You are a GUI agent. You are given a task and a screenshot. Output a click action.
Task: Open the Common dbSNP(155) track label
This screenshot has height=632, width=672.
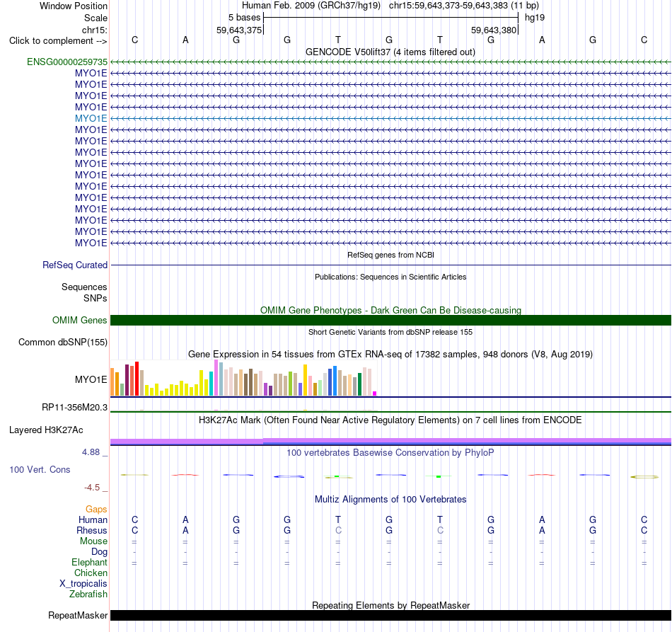tap(63, 342)
